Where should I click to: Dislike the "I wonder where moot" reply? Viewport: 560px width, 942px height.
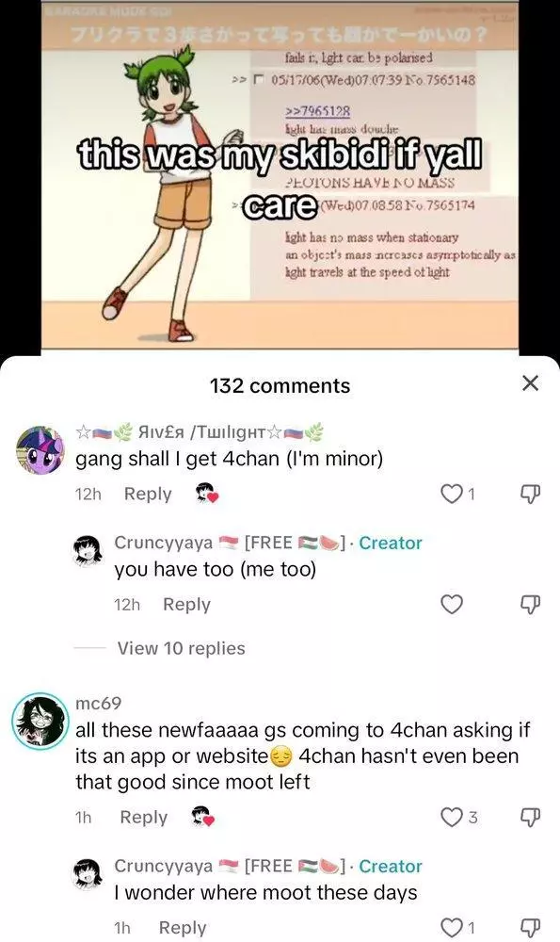pos(530,928)
